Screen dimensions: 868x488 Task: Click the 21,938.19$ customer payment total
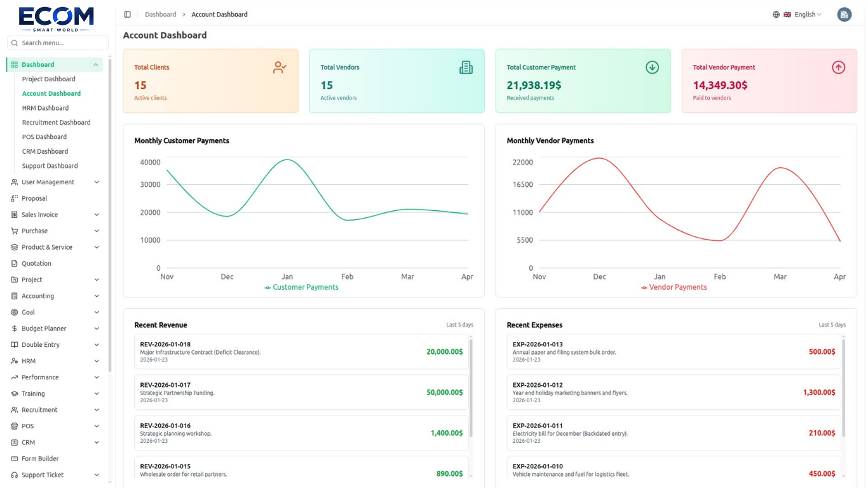pos(534,85)
